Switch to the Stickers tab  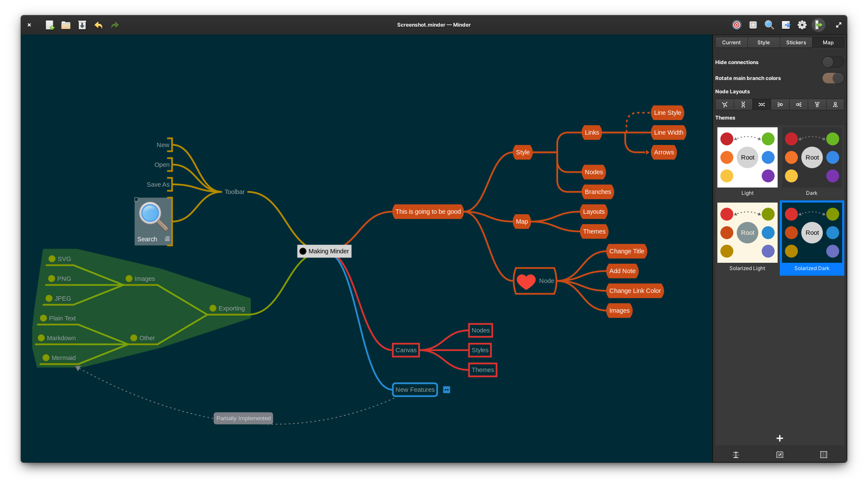[x=796, y=43]
